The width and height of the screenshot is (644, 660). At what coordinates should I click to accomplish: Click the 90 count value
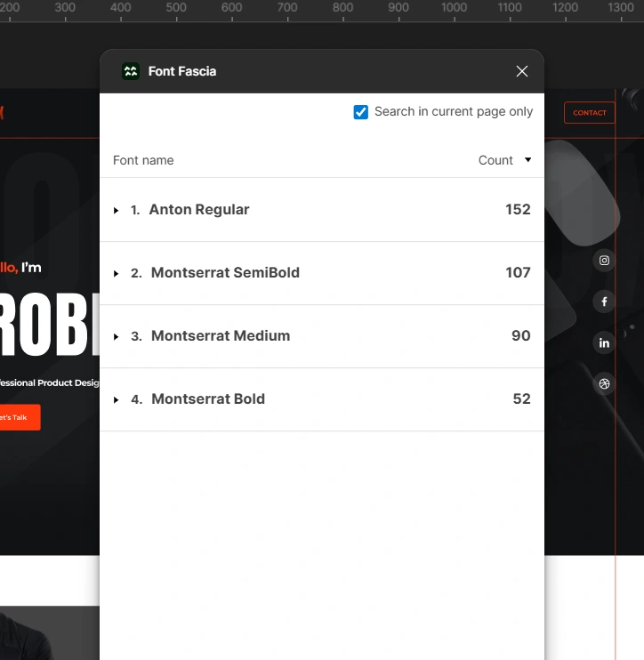point(521,335)
